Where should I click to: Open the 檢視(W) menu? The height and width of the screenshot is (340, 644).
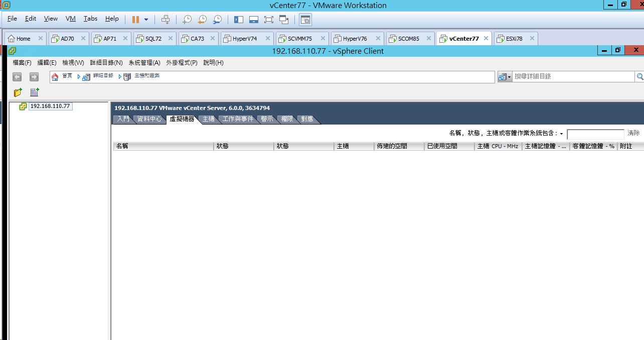[73, 63]
